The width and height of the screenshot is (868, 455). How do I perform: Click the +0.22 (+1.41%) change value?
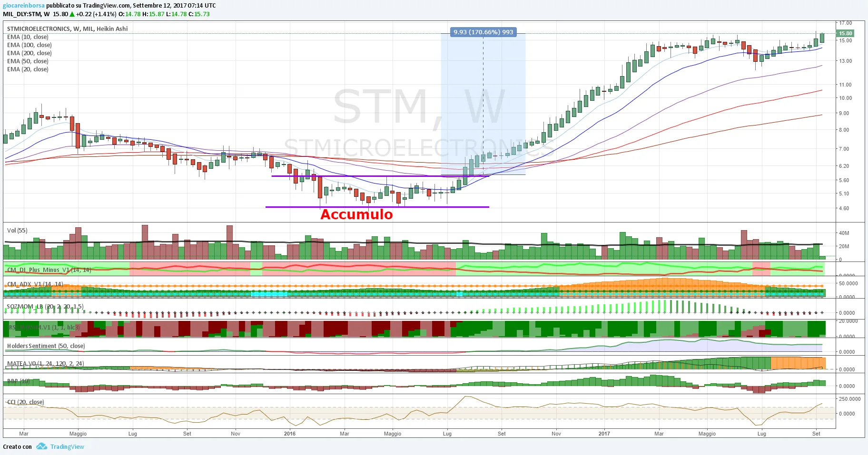[x=96, y=14]
